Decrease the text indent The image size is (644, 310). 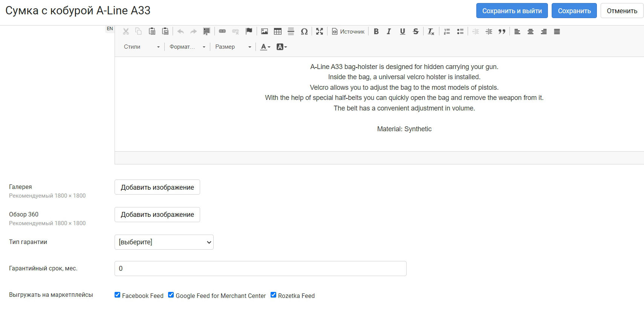click(476, 32)
